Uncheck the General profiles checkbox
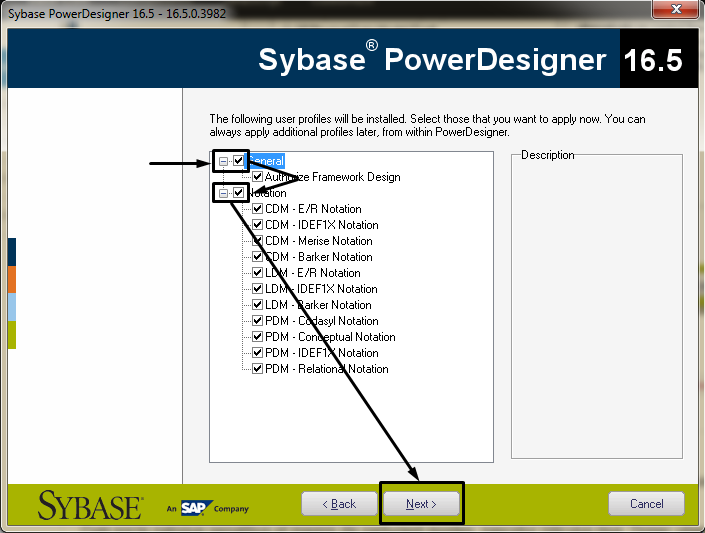705x533 pixels. pyautogui.click(x=239, y=161)
